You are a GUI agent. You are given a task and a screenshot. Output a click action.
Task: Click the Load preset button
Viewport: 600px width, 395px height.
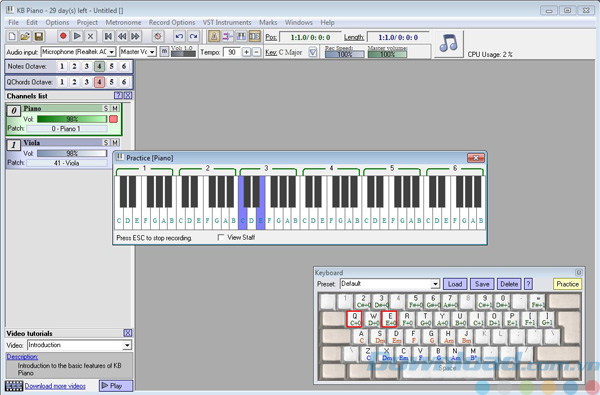pos(455,284)
